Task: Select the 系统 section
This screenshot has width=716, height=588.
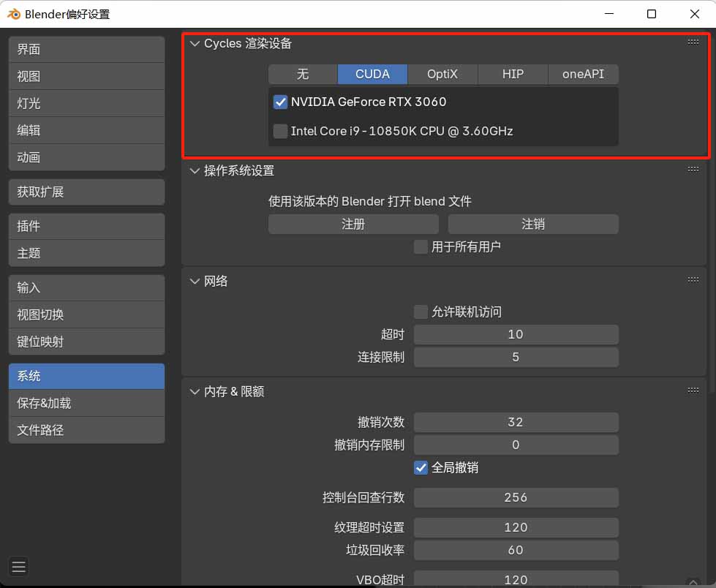Action: click(87, 376)
